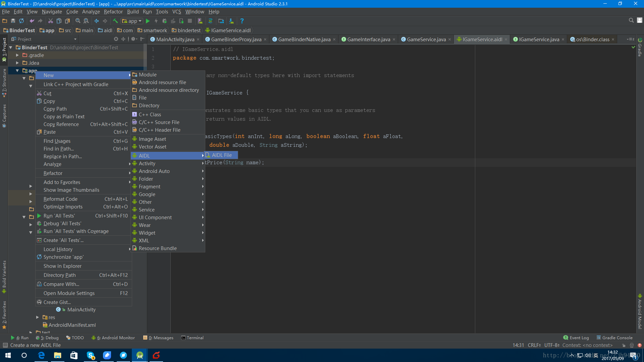The image size is (644, 362).
Task: Click the Synchronize toolbar icon
Action: [21, 21]
